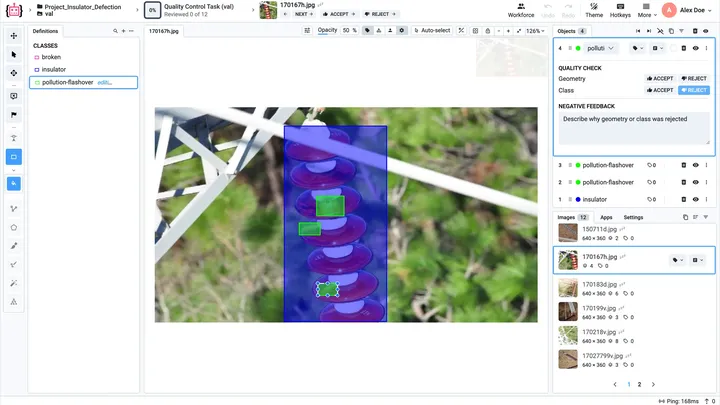Select the rectangle annotation tool

tap(14, 157)
